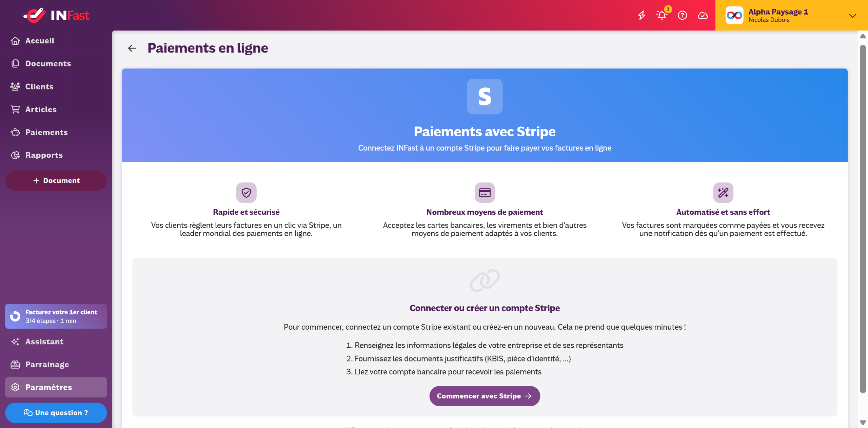
Task: Expand the Alpha Paysage 1 account dropdown
Action: tap(852, 16)
